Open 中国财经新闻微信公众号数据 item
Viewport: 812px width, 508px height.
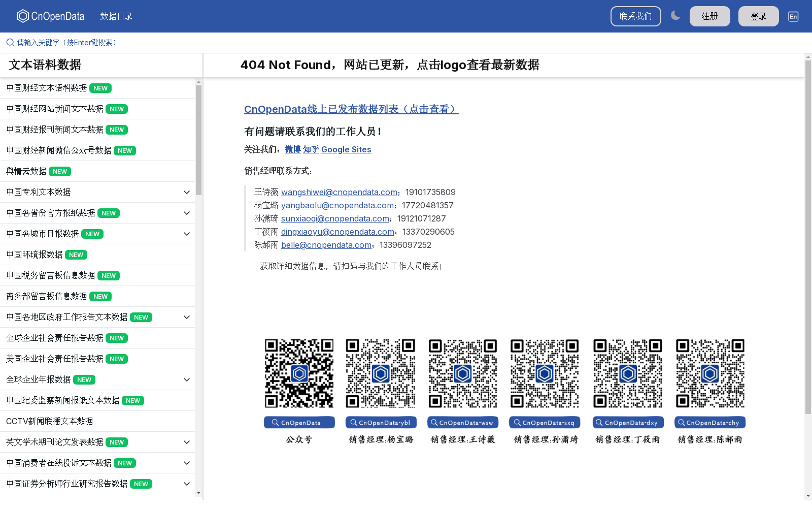[97, 150]
